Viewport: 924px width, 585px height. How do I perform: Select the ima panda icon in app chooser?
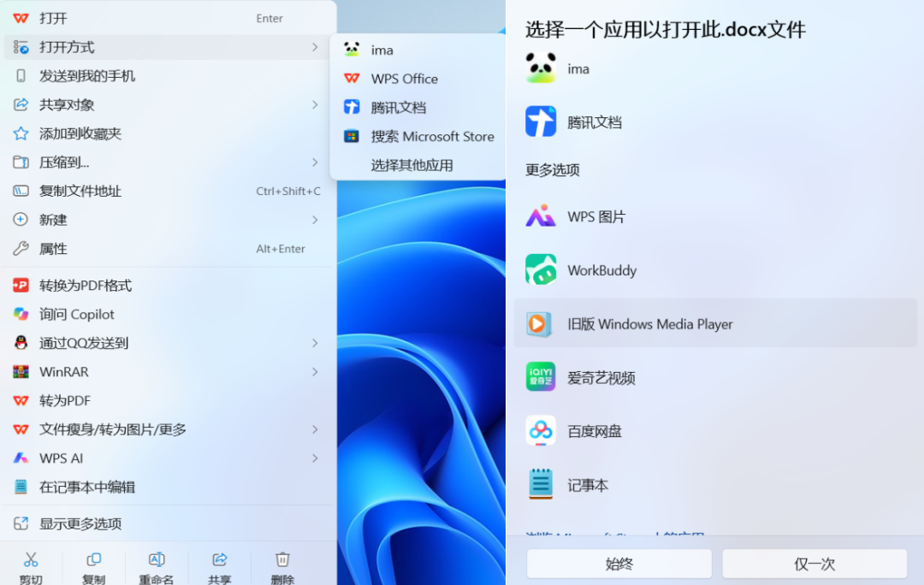[x=541, y=68]
